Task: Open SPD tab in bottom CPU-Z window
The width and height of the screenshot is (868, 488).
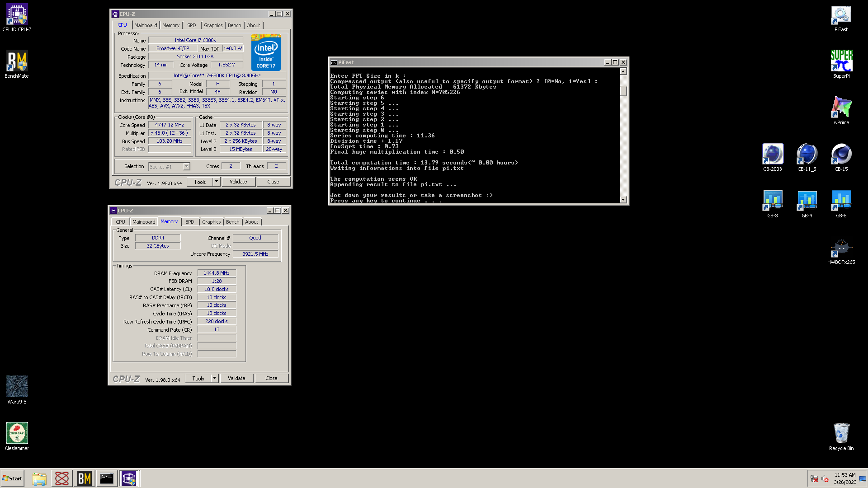Action: (190, 222)
